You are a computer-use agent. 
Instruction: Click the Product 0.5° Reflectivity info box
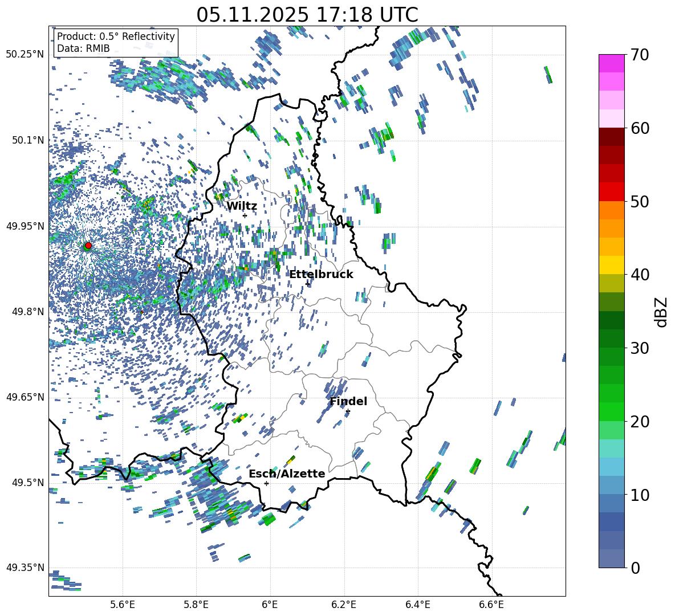pos(116,43)
